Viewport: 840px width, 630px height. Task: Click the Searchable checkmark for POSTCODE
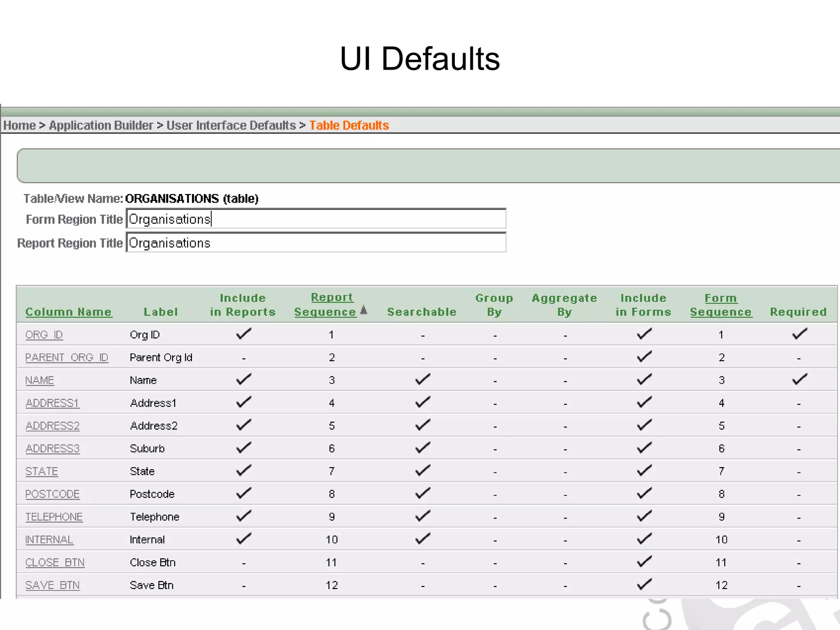pos(422,493)
